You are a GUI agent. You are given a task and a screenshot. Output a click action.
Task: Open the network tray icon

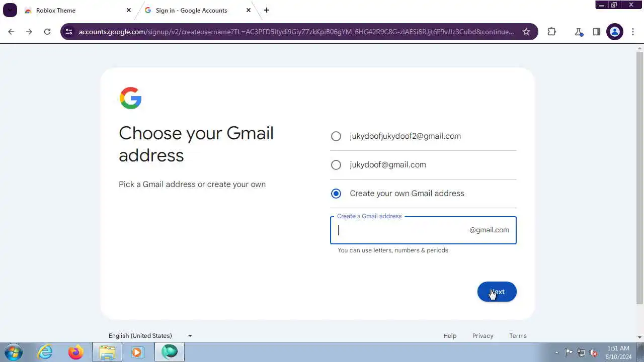(x=581, y=352)
